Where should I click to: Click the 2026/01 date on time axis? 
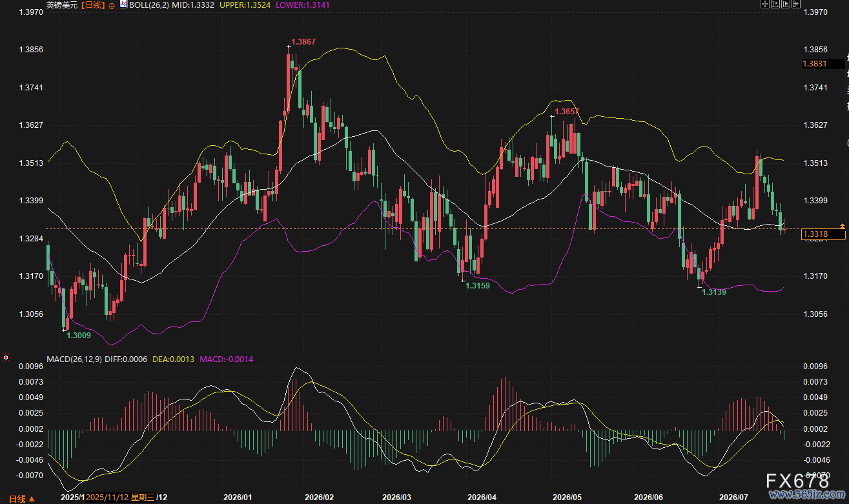click(237, 498)
